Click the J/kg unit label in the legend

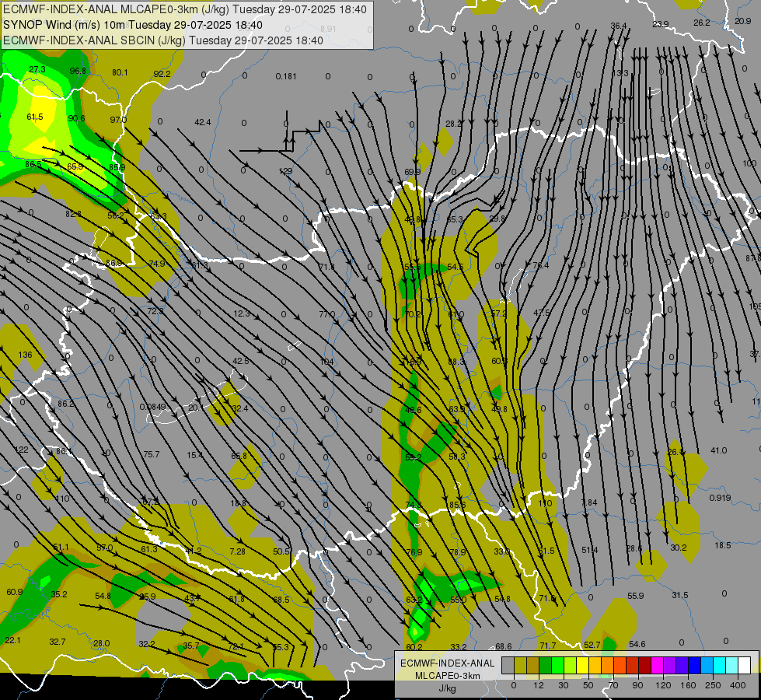tap(447, 688)
